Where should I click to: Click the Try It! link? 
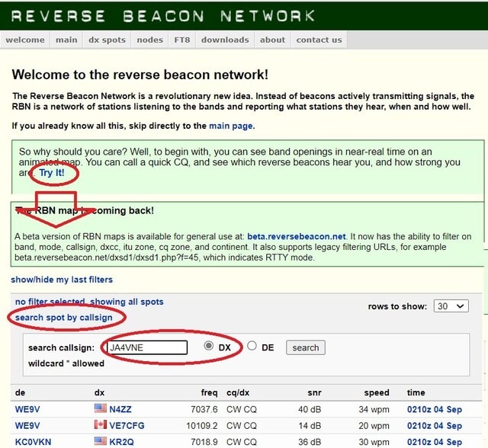(x=52, y=172)
